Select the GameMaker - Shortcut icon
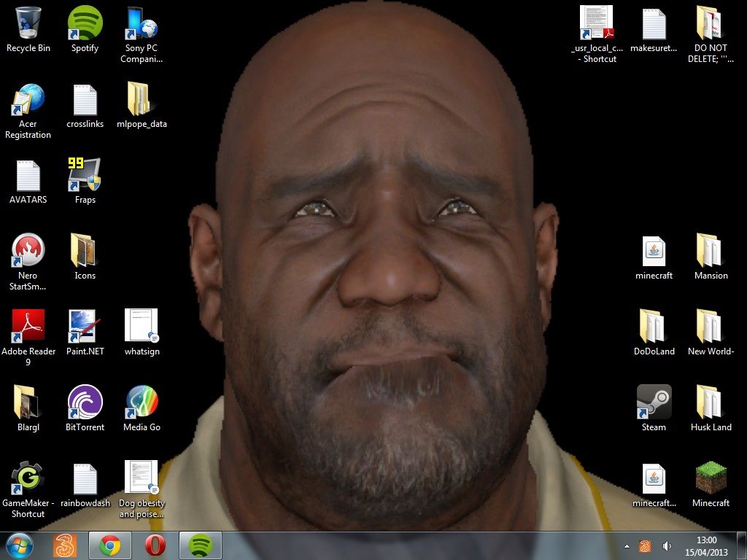The height and width of the screenshot is (560, 747). tap(28, 489)
